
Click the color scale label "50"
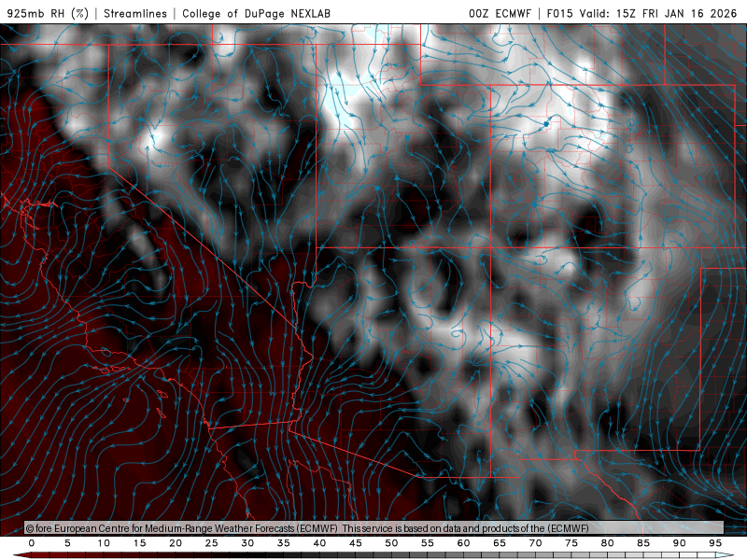[x=391, y=543]
